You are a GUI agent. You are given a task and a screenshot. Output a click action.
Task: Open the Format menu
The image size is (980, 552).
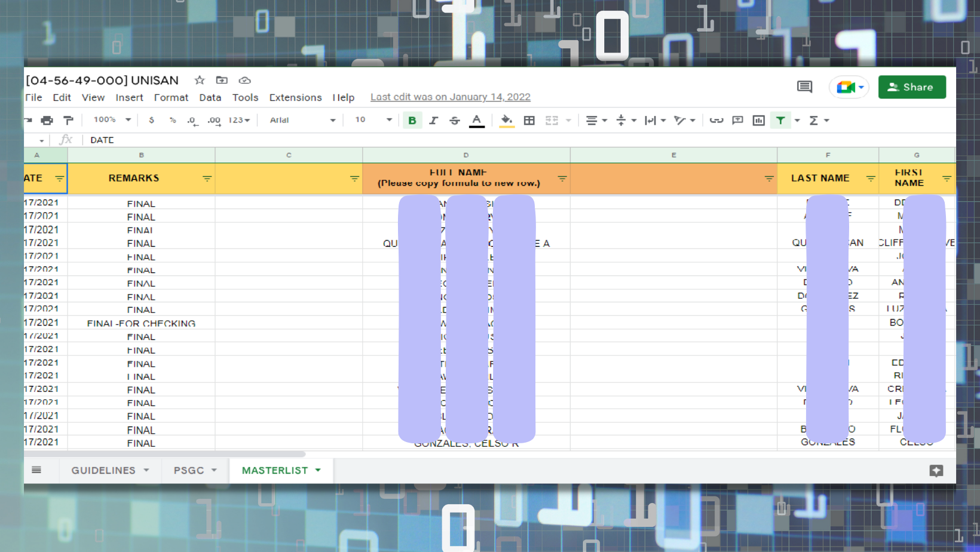point(171,97)
